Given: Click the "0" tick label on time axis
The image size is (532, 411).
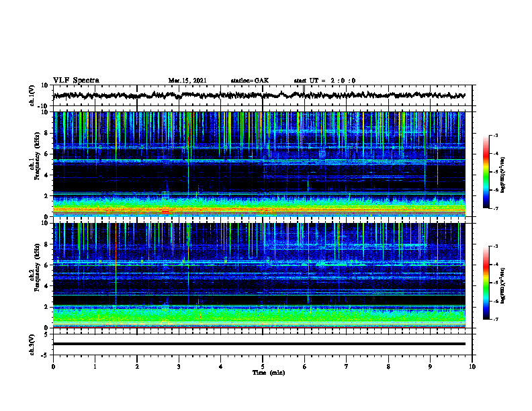Looking at the screenshot, I should 53,367.
